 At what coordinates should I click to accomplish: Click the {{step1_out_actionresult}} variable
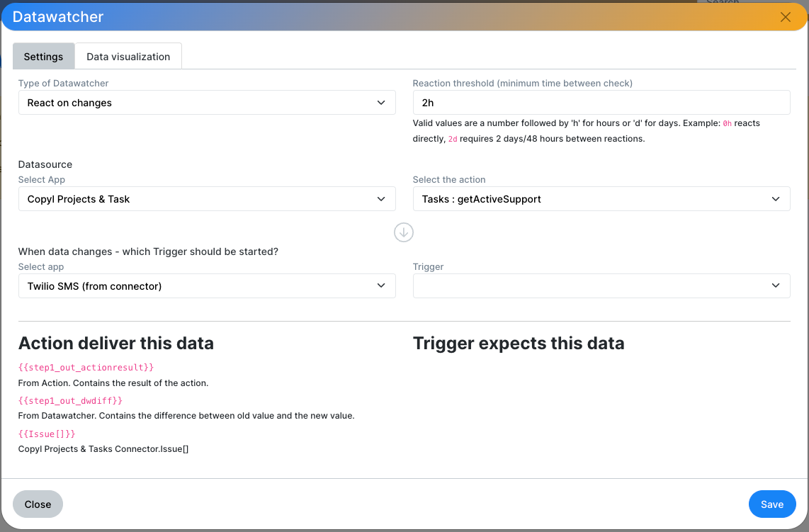[86, 368]
